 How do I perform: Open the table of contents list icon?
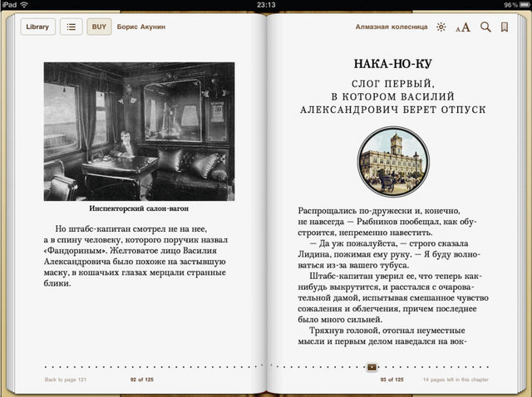(72, 27)
